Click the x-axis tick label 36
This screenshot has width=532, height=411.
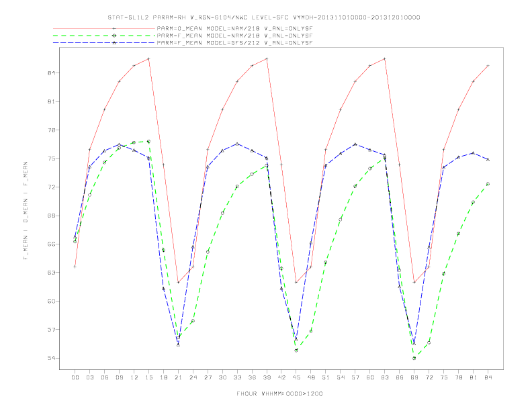point(252,377)
